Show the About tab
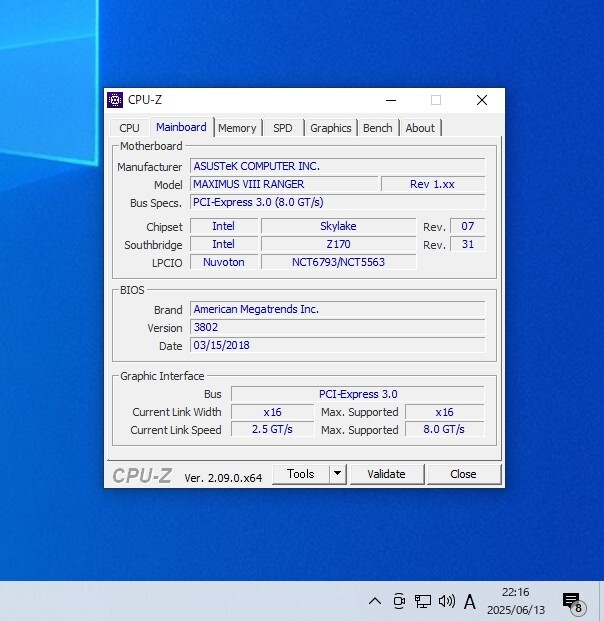The image size is (604, 621). [420, 128]
